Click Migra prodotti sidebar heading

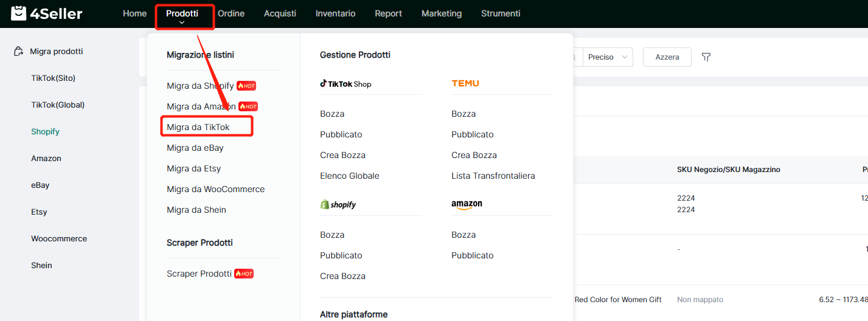57,52
